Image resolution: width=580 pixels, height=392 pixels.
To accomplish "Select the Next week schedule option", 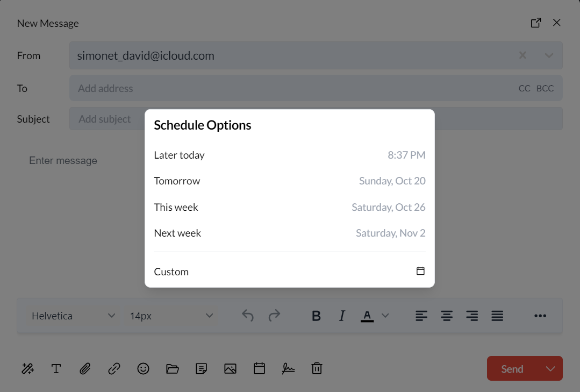I will 289,233.
